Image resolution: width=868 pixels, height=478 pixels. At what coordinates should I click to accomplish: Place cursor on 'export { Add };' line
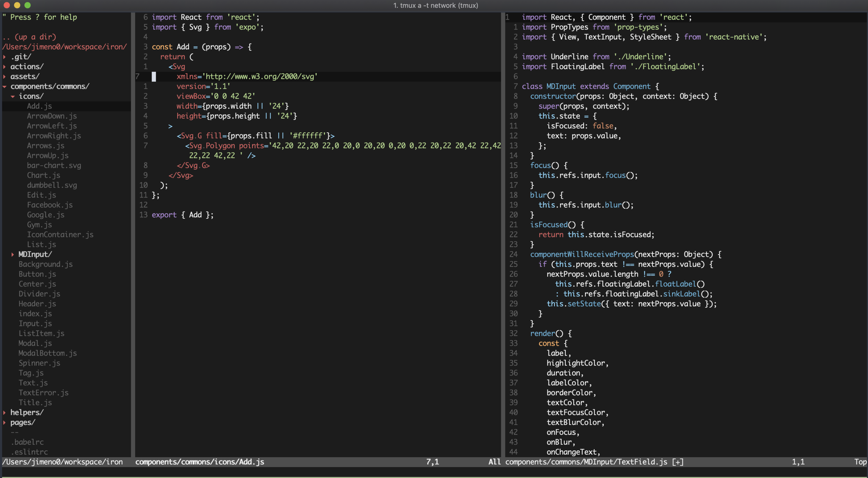point(182,215)
